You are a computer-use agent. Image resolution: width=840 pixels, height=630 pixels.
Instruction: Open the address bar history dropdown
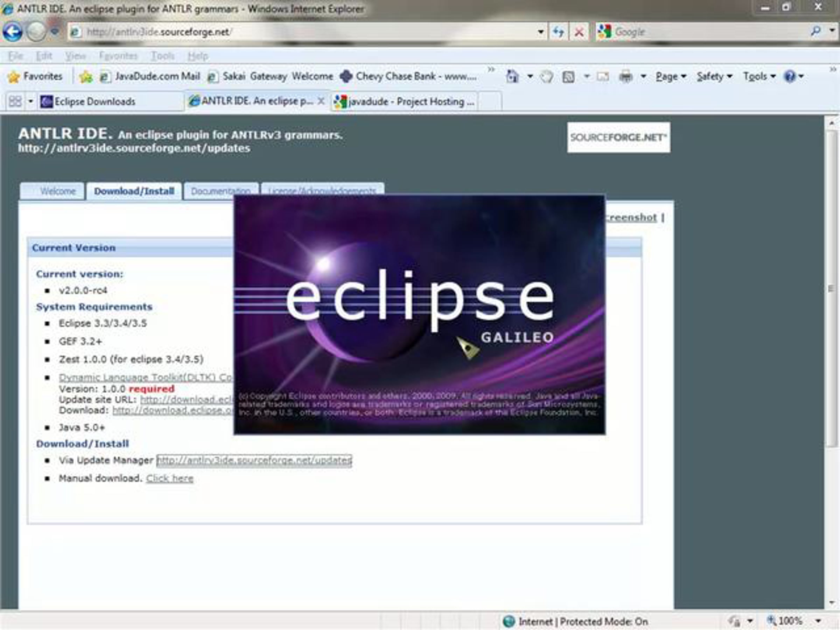click(540, 32)
